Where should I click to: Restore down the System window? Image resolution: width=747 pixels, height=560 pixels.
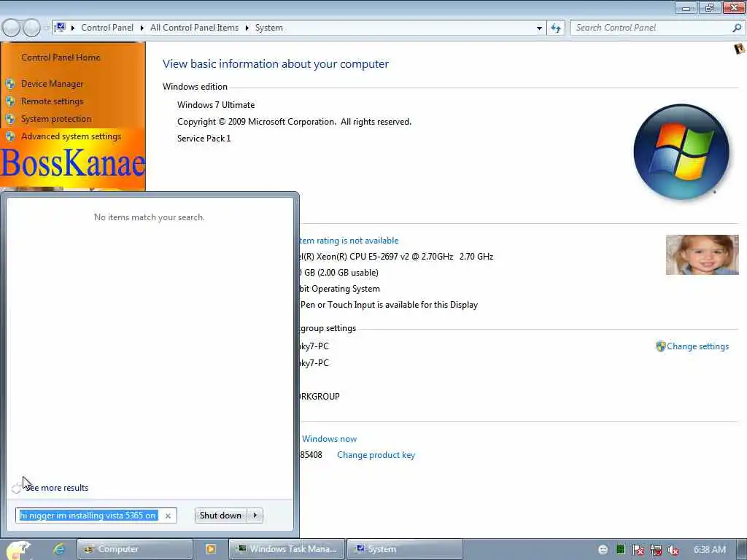tap(710, 7)
